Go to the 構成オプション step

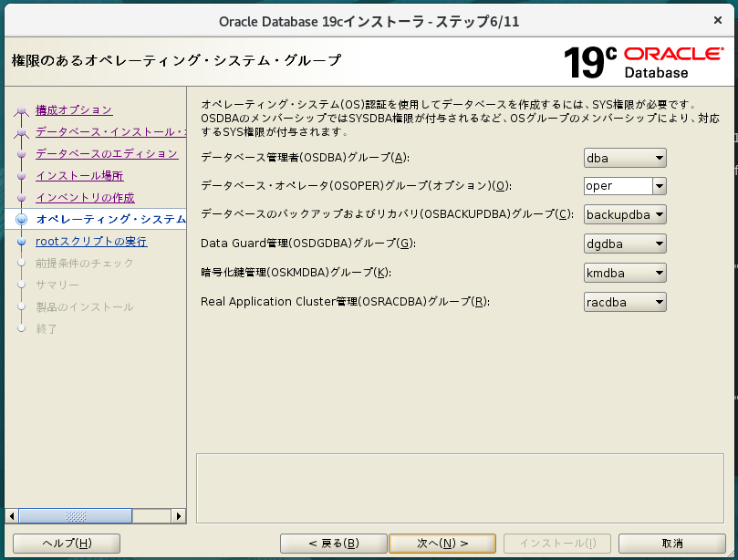click(74, 110)
